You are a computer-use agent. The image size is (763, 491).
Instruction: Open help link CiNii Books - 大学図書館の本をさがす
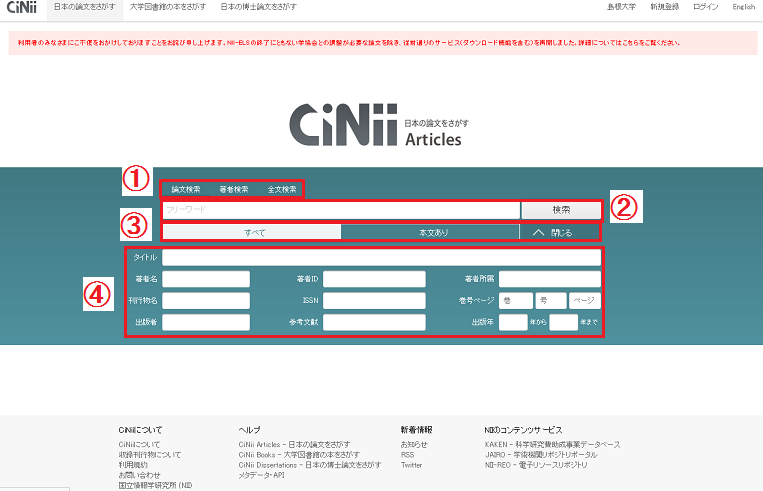(299, 455)
